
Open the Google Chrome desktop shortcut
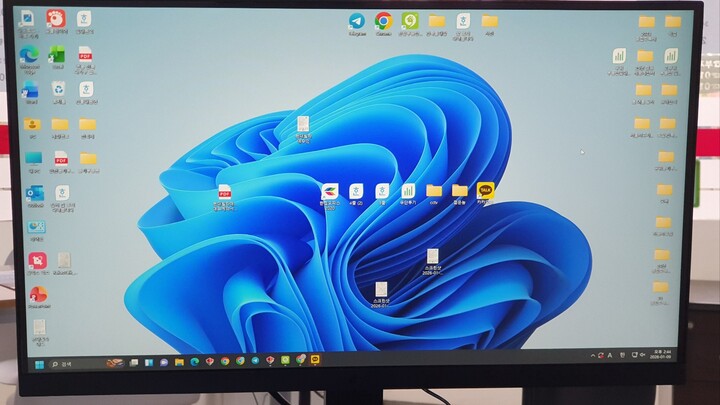pyautogui.click(x=383, y=21)
